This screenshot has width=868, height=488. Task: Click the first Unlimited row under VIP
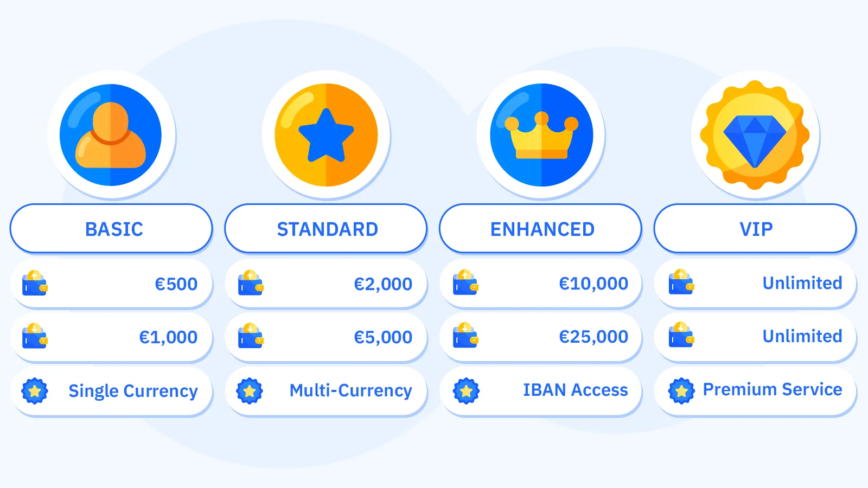click(x=755, y=284)
